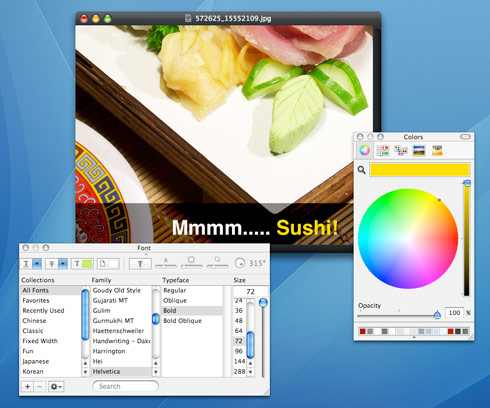Select the first red saved swatch
The width and height of the screenshot is (490, 408).
click(x=363, y=331)
